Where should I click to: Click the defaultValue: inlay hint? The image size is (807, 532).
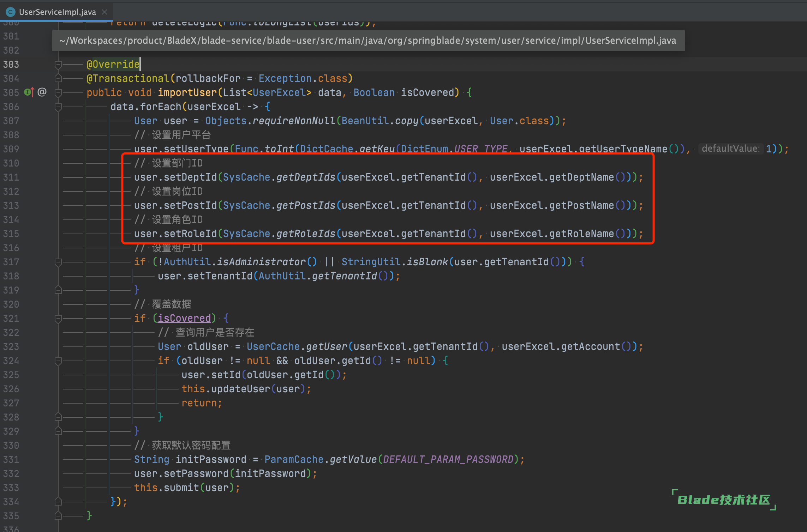[x=730, y=149]
